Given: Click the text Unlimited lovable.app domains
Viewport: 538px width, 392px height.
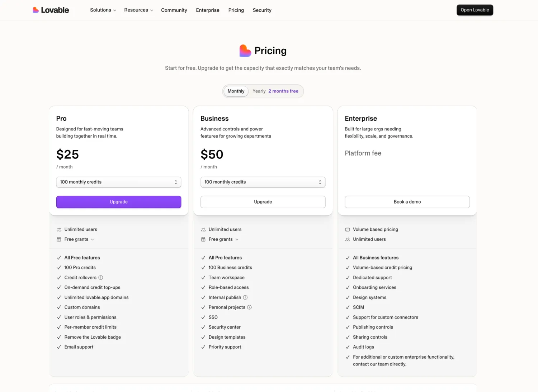Looking at the screenshot, I should pyautogui.click(x=96, y=297).
